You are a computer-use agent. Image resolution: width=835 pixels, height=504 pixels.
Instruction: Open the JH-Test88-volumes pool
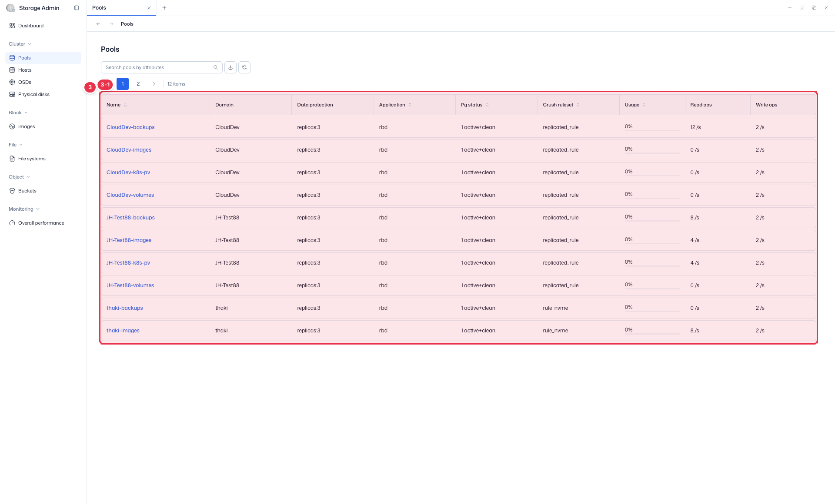[130, 285]
